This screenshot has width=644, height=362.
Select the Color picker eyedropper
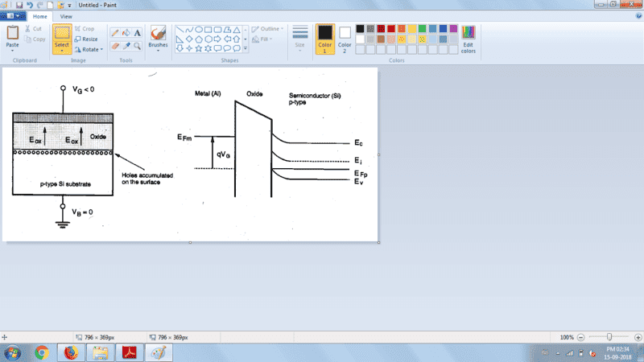pos(126,46)
